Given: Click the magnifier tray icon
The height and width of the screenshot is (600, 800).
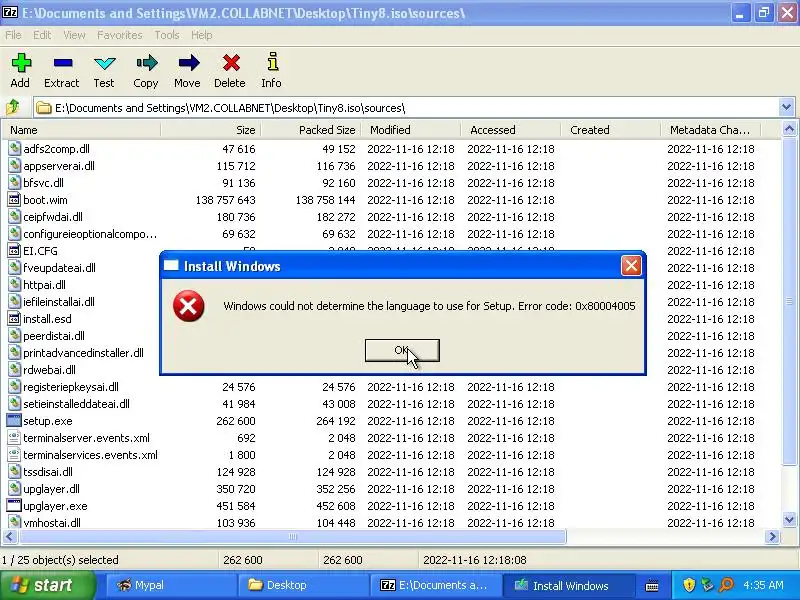Looking at the screenshot, I should [726, 585].
